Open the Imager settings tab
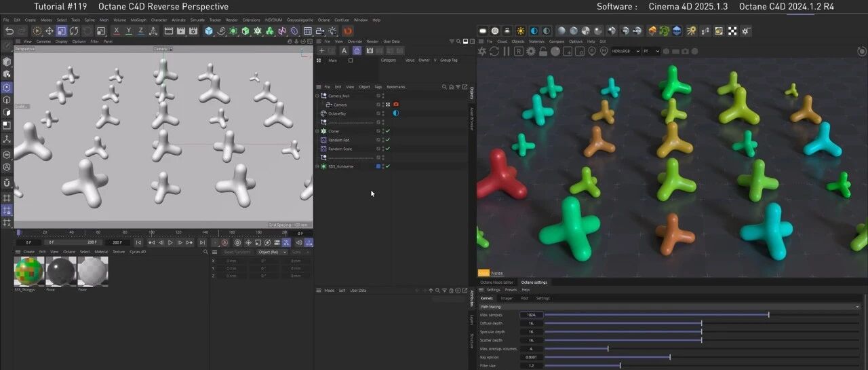Screen dimensions: 868x370 [x=507, y=298]
